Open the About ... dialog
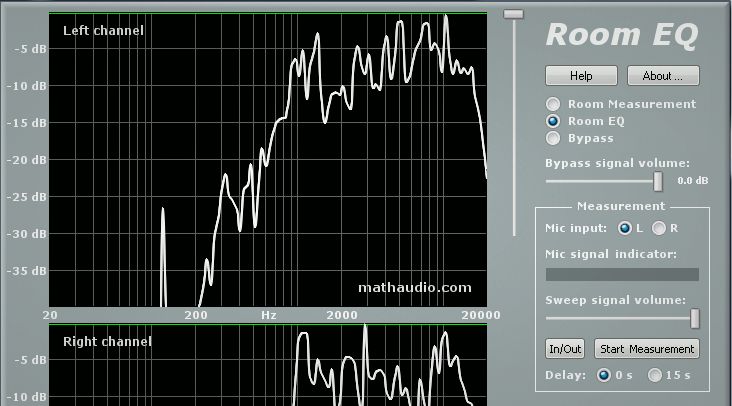Screen dimensions: 732x406 663,76
